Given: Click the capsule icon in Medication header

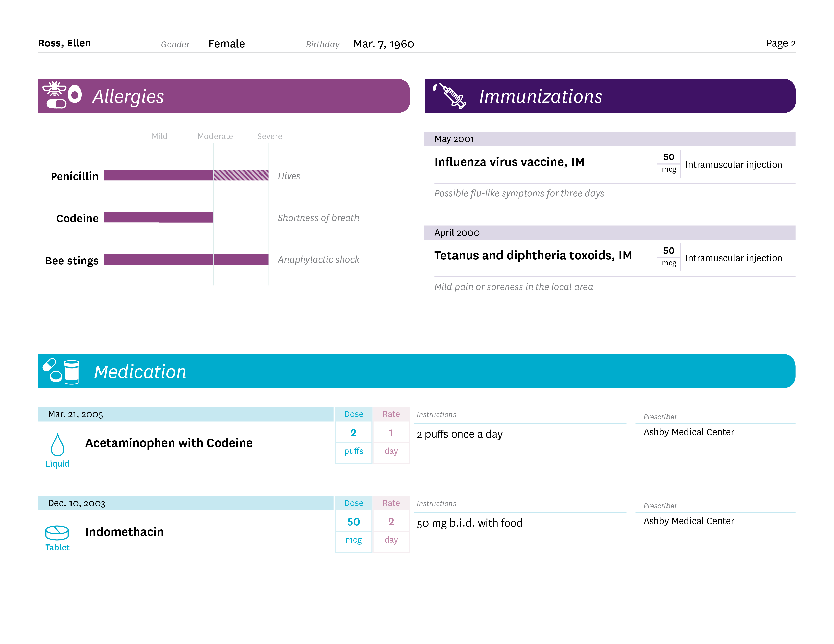Looking at the screenshot, I should coord(49,365).
